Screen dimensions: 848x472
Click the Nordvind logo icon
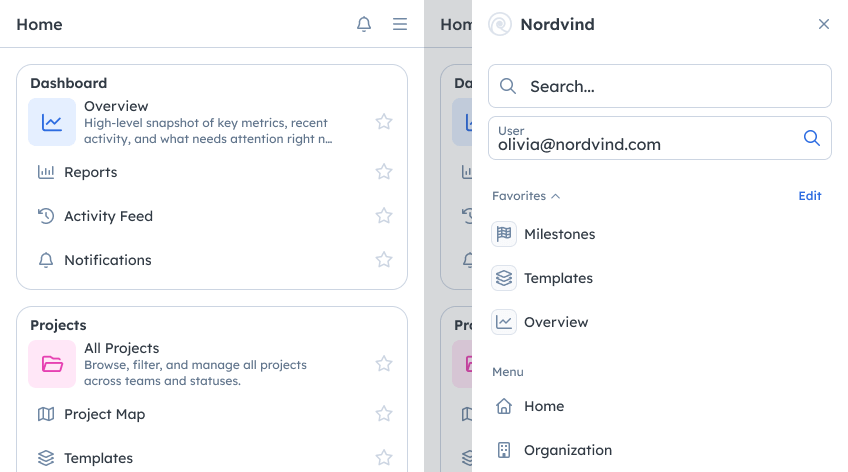coord(500,24)
